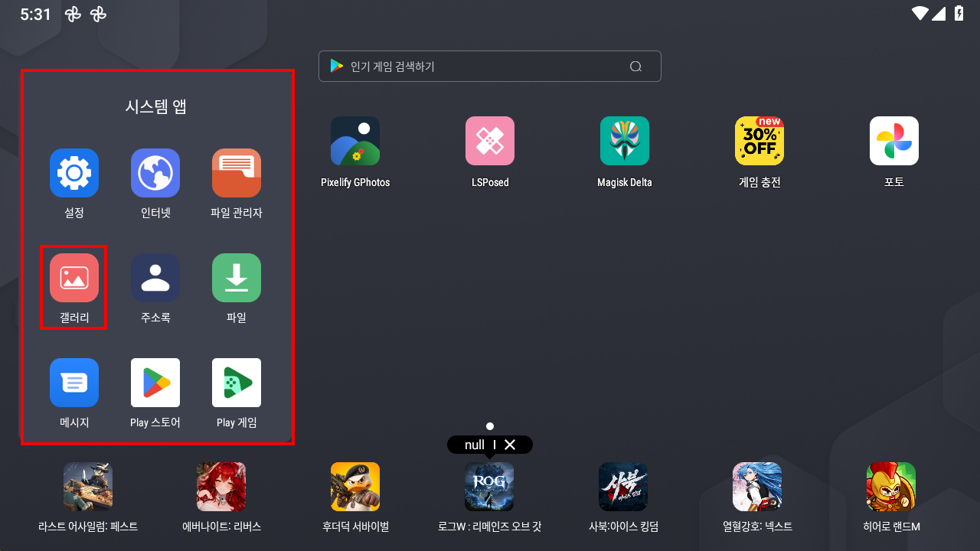980x551 pixels.
Task: Open Pixelify GPhotos app
Action: 355,141
